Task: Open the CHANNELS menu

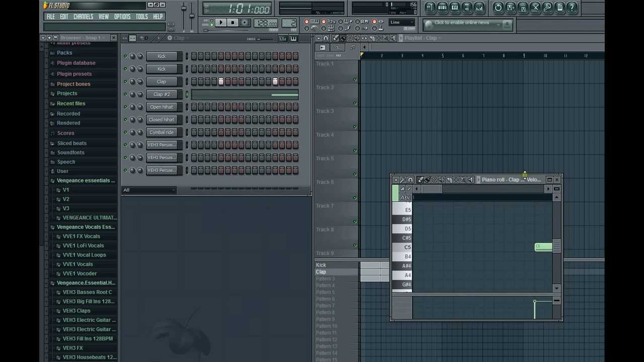Action: click(x=83, y=17)
